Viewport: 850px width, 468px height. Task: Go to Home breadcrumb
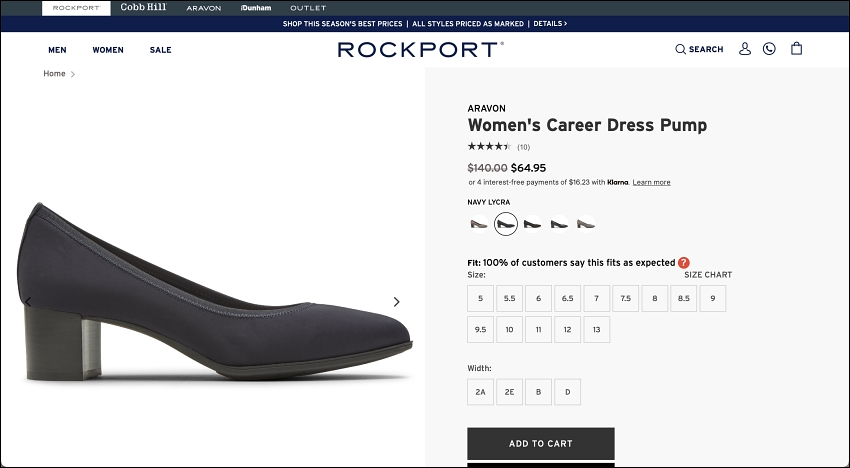click(54, 74)
